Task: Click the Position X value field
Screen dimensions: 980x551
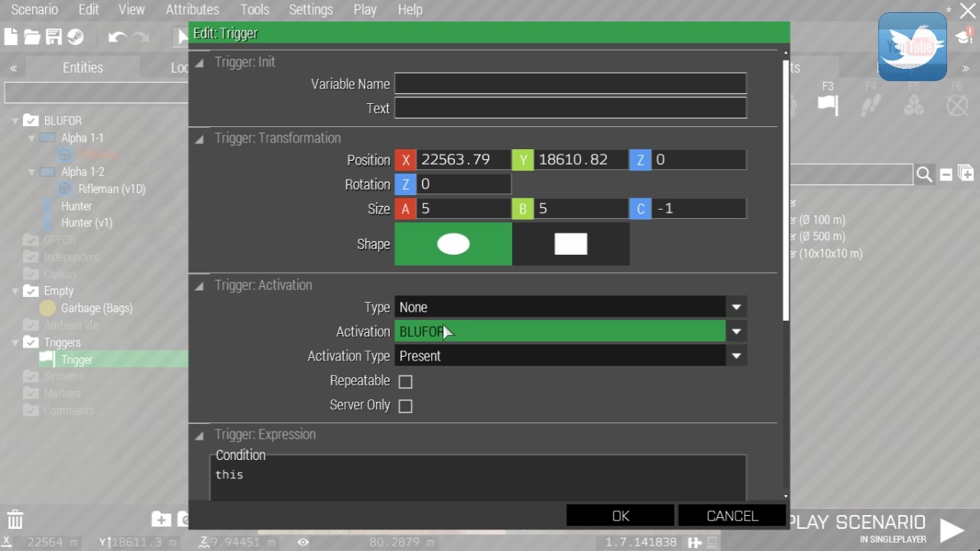Action: point(464,159)
